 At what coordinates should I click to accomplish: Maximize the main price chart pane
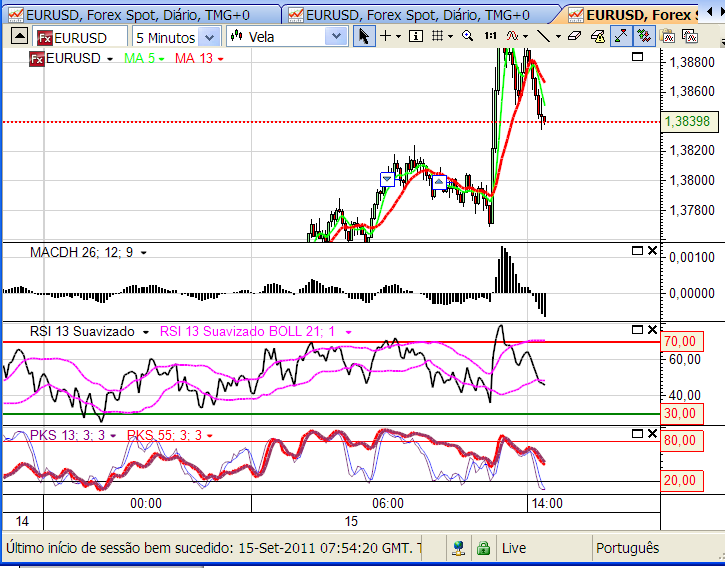pyautogui.click(x=638, y=57)
